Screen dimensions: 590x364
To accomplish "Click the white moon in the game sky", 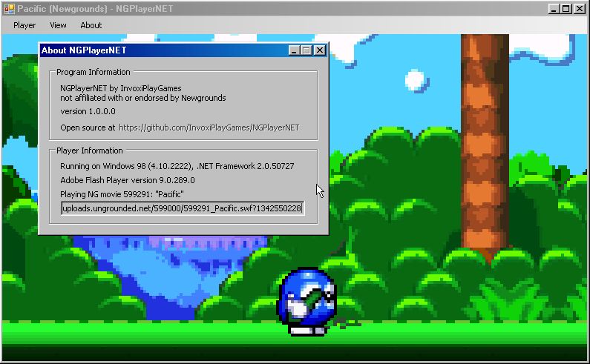I will (x=416, y=80).
